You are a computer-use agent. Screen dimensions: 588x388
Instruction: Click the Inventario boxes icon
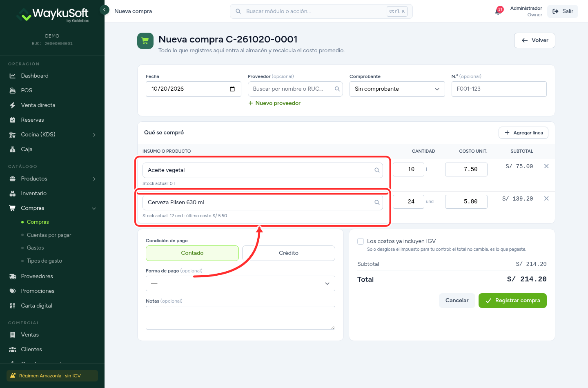click(x=13, y=194)
